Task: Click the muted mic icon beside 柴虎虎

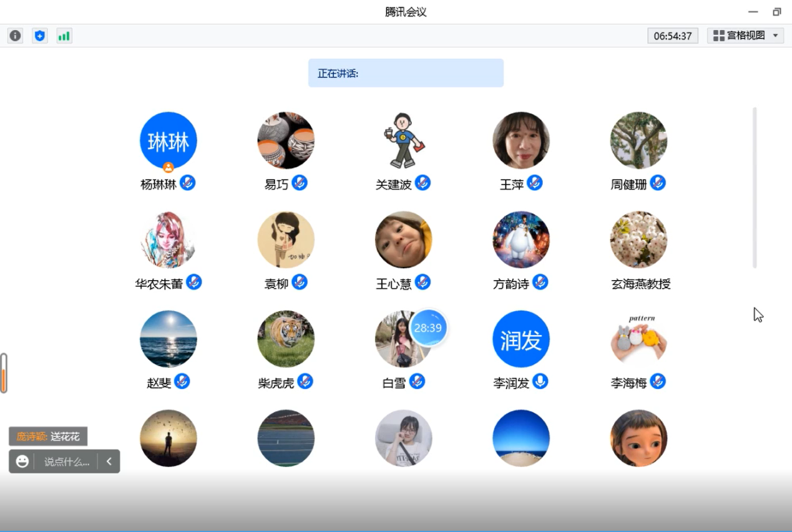Action: 305,381
